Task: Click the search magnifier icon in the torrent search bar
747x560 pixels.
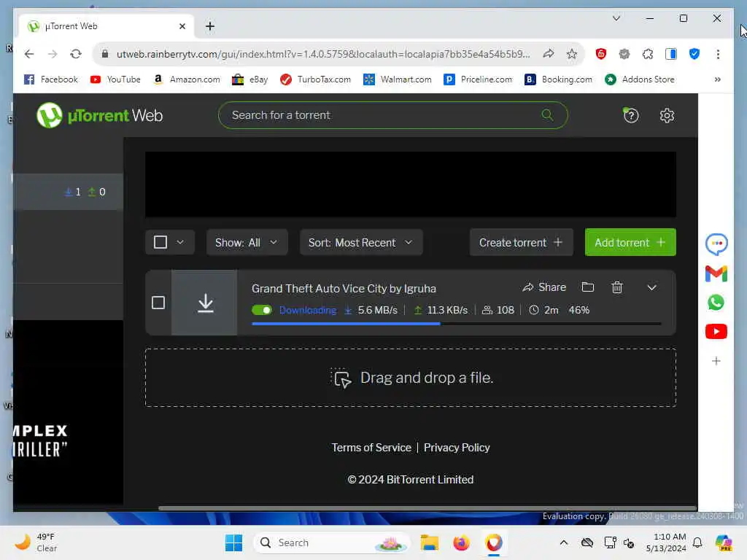Action: click(x=547, y=114)
